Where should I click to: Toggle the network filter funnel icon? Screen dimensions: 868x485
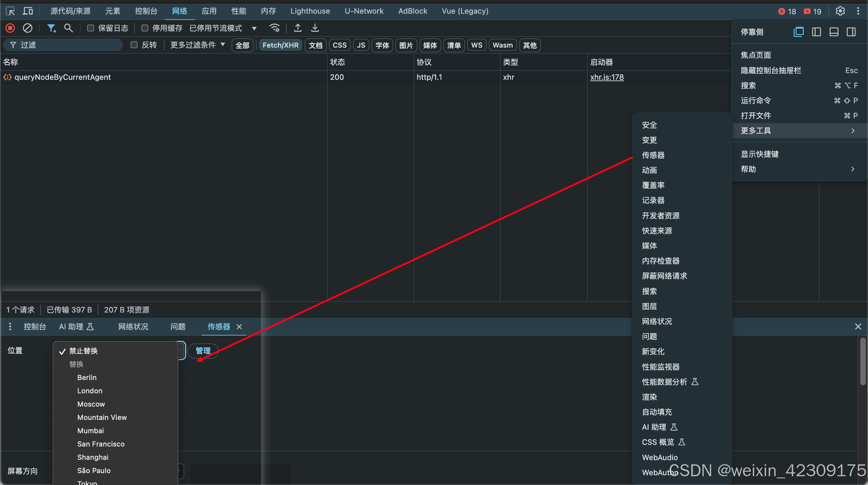pos(51,28)
